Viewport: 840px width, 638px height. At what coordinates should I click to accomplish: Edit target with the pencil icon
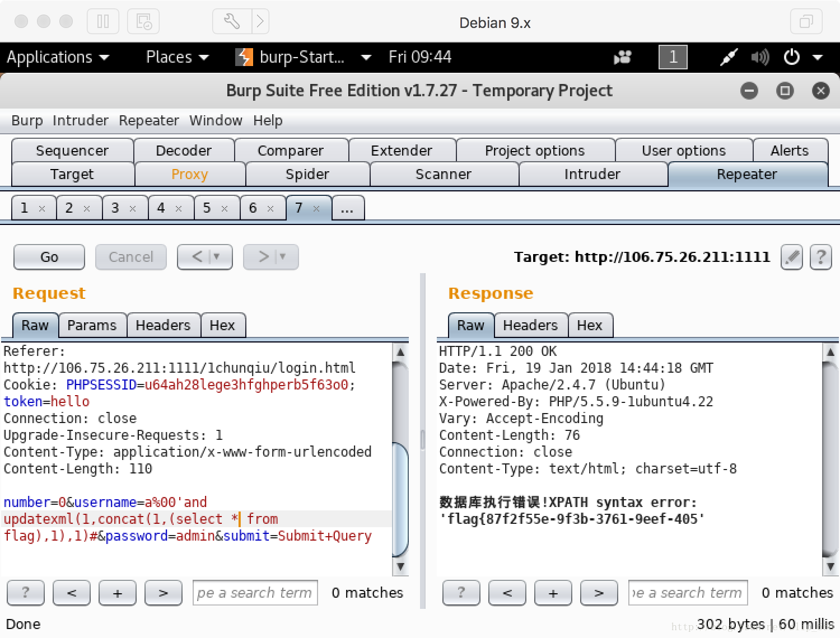pyautogui.click(x=791, y=257)
